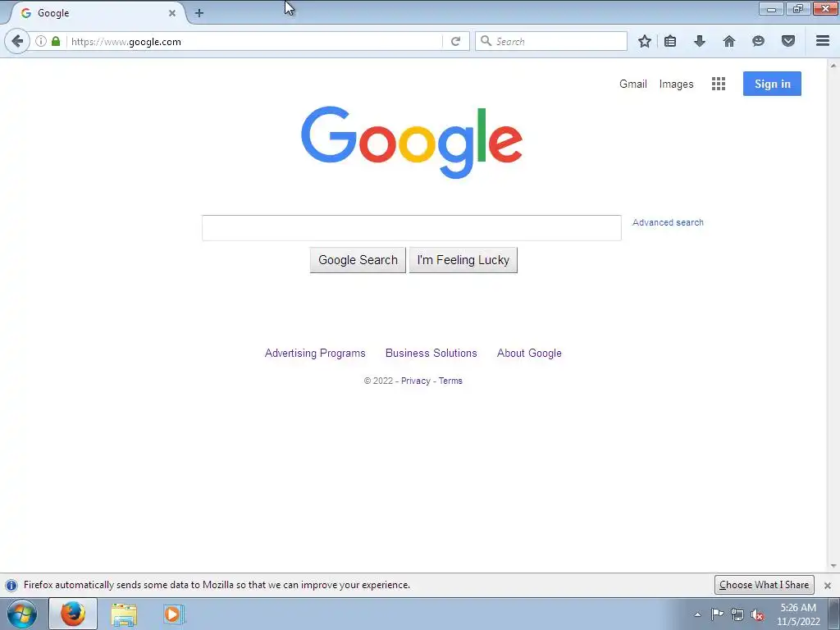Minimize the Firefox window
The width and height of the screenshot is (840, 630).
(x=771, y=8)
